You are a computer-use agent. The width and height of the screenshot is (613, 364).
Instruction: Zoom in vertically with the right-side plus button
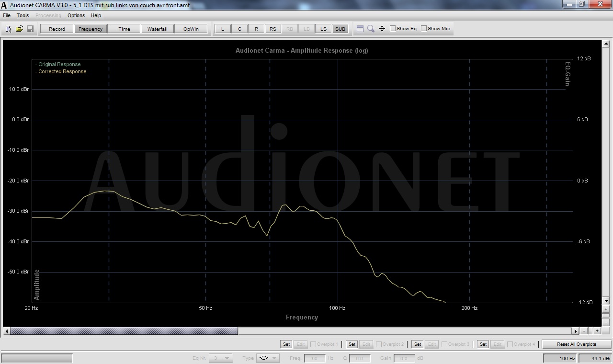pyautogui.click(x=606, y=309)
